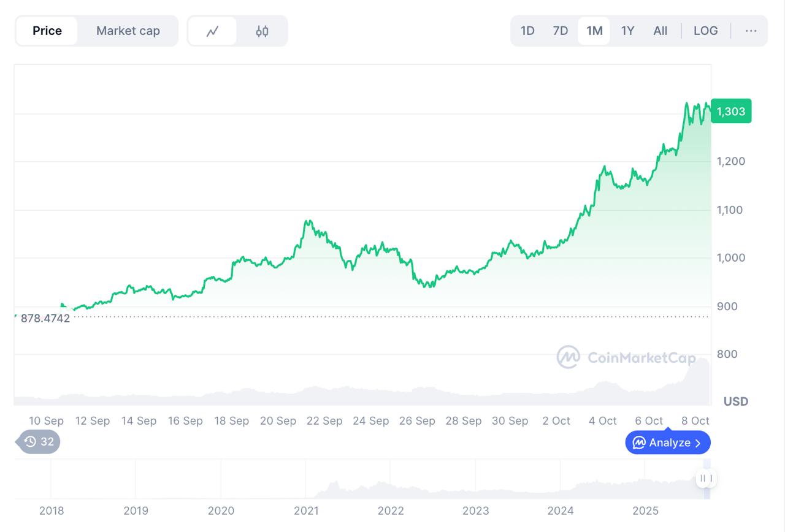Open the more options ellipsis menu

click(751, 31)
